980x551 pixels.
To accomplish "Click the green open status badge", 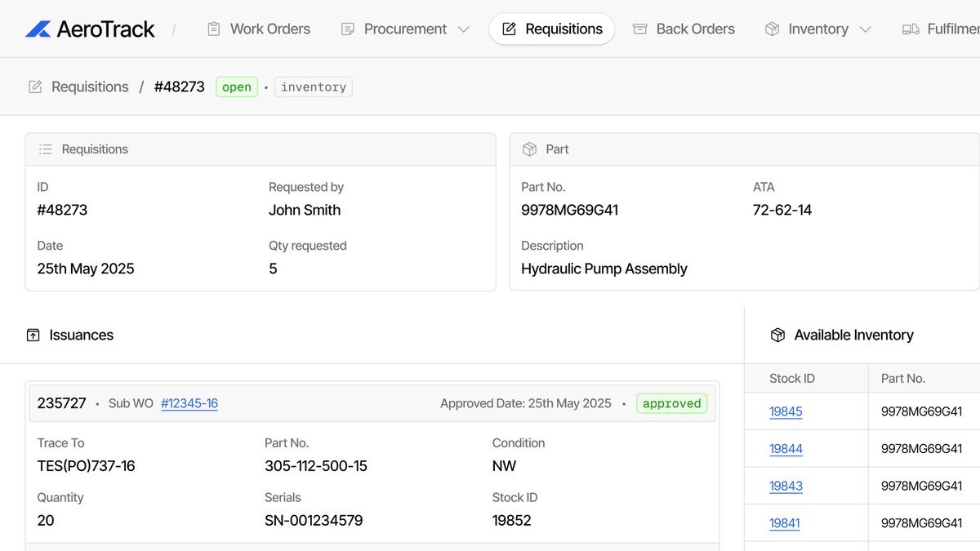I will pyautogui.click(x=237, y=87).
